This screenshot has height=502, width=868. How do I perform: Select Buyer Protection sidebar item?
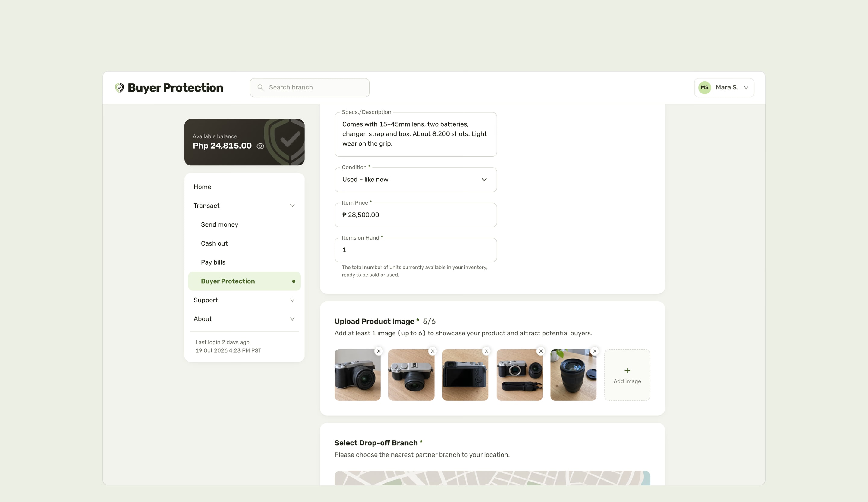tap(244, 281)
